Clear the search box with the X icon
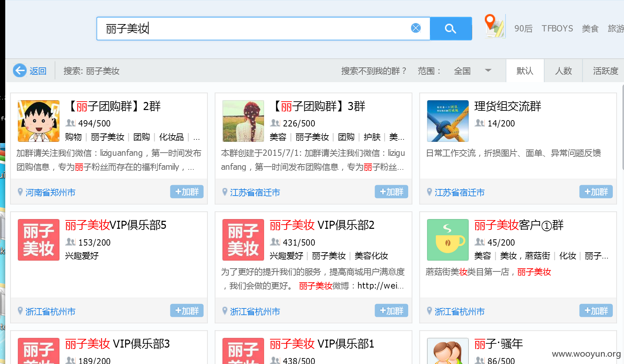The height and width of the screenshot is (364, 624). coord(416,28)
